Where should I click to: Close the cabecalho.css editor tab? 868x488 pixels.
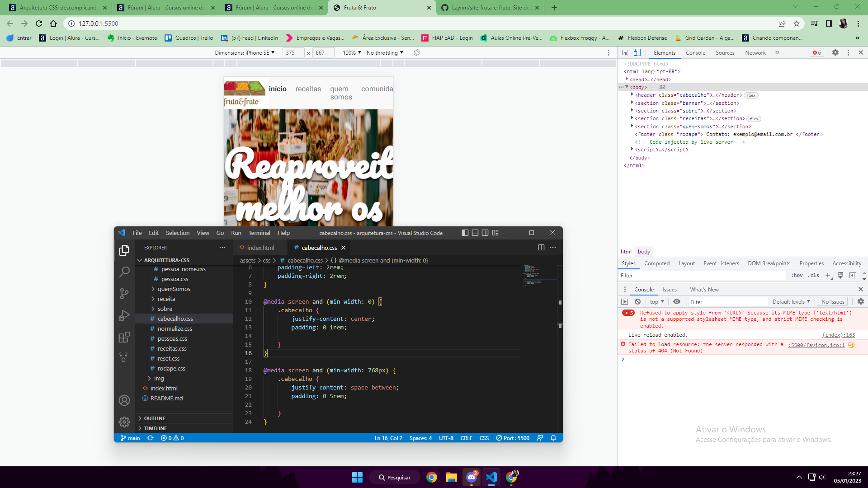(x=344, y=248)
